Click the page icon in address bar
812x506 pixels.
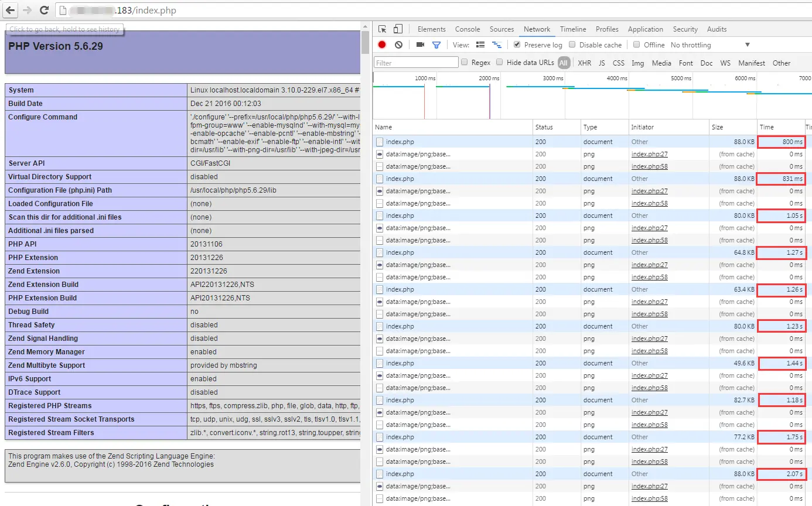62,10
